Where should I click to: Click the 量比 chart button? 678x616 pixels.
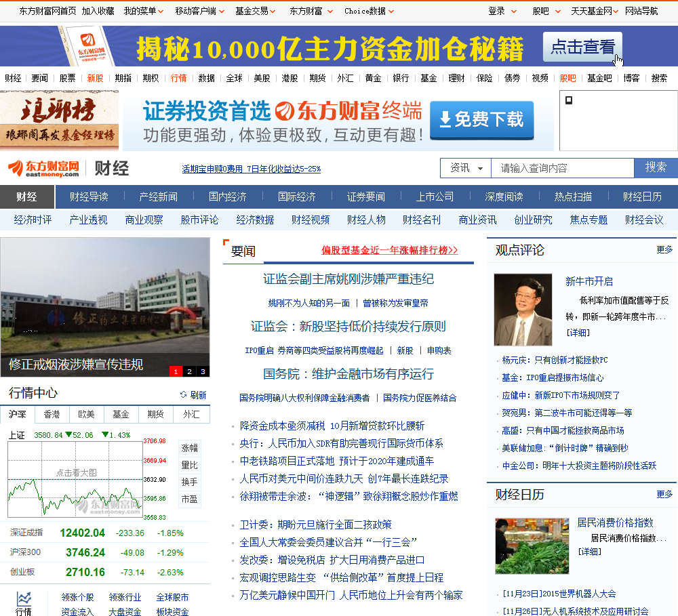189,465
